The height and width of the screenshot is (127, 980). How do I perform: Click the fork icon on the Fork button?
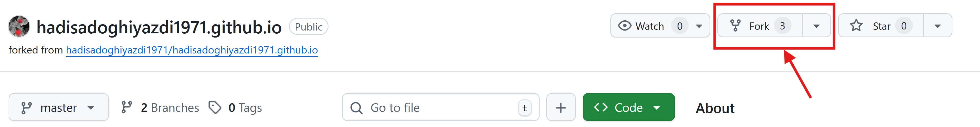click(735, 26)
